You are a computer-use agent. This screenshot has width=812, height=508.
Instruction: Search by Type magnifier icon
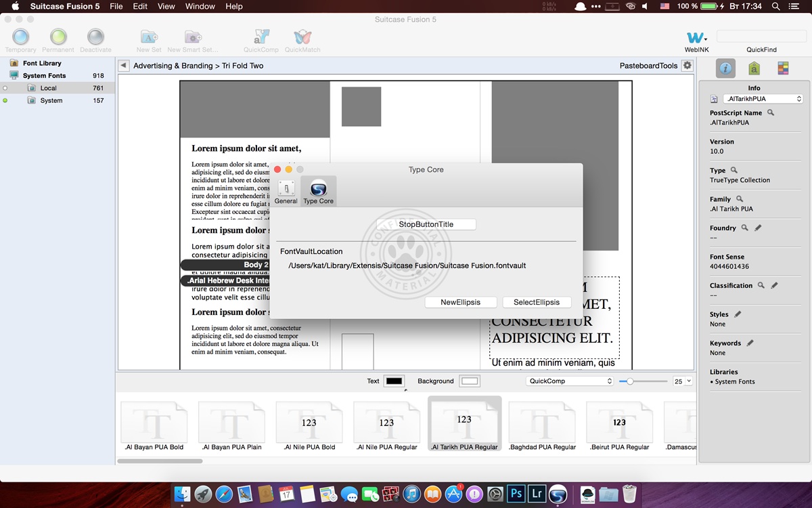click(x=734, y=170)
